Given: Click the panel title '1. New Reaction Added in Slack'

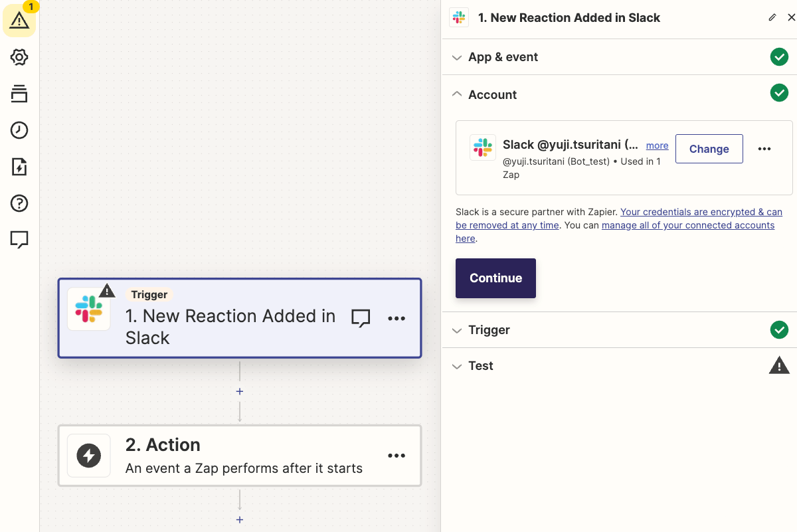Looking at the screenshot, I should [x=569, y=18].
